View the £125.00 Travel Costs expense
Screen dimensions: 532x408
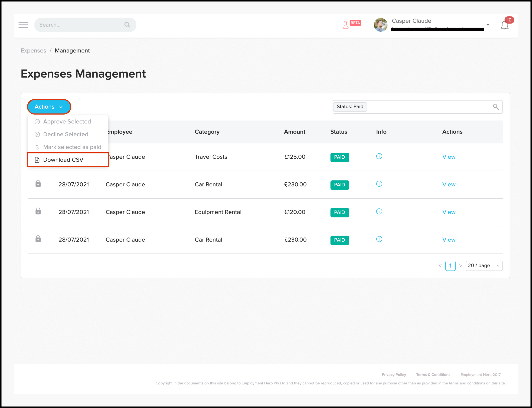pos(449,157)
